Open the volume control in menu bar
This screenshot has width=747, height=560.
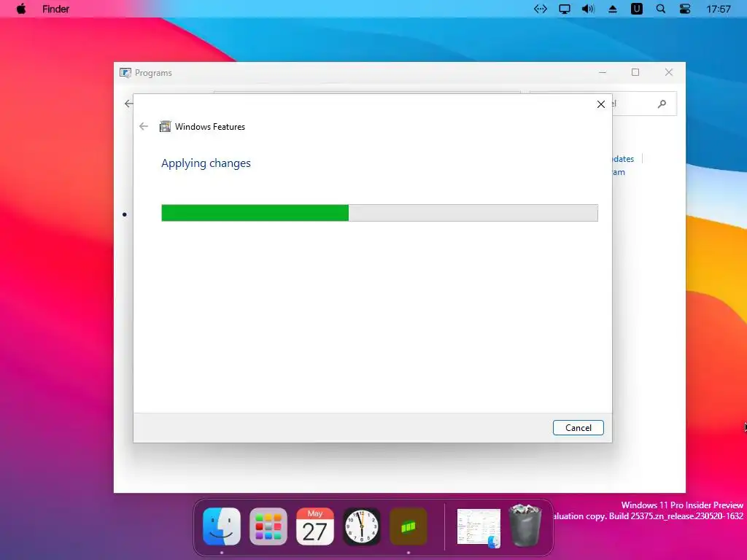click(588, 9)
